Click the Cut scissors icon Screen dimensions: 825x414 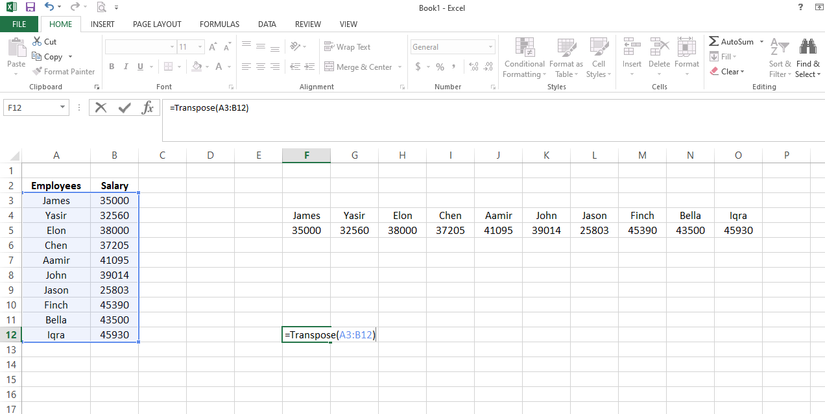[36, 42]
